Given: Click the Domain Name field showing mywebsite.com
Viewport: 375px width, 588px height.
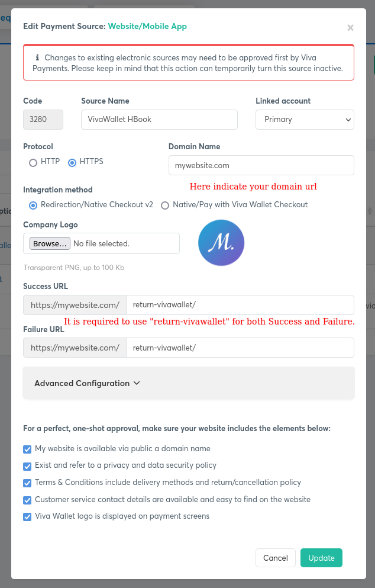Looking at the screenshot, I should [x=261, y=165].
